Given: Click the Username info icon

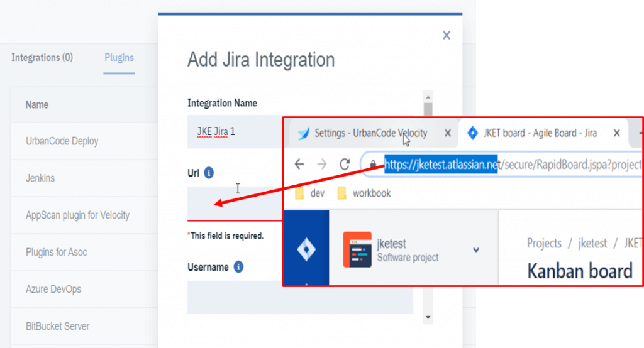Looking at the screenshot, I should tap(238, 267).
